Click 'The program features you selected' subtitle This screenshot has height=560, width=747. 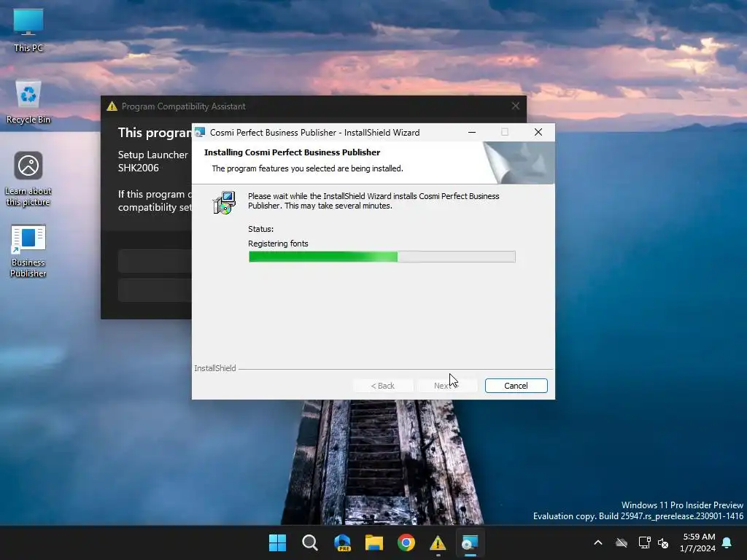307,168
